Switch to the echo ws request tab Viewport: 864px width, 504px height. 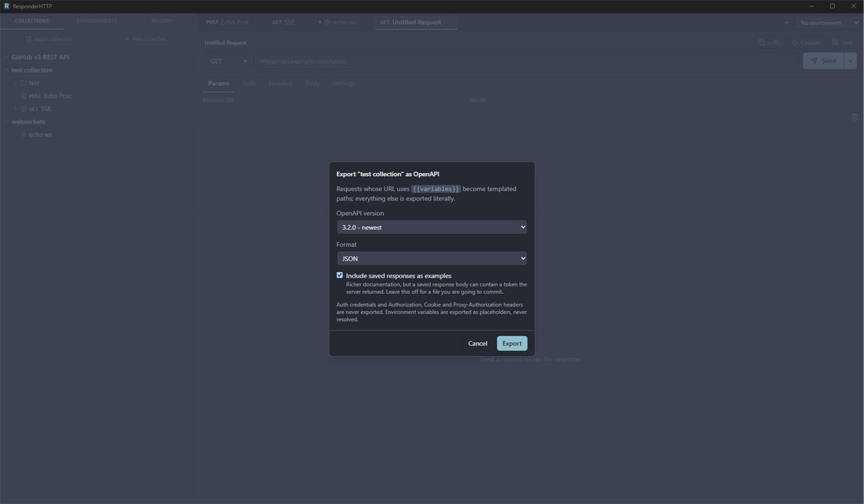(x=338, y=22)
